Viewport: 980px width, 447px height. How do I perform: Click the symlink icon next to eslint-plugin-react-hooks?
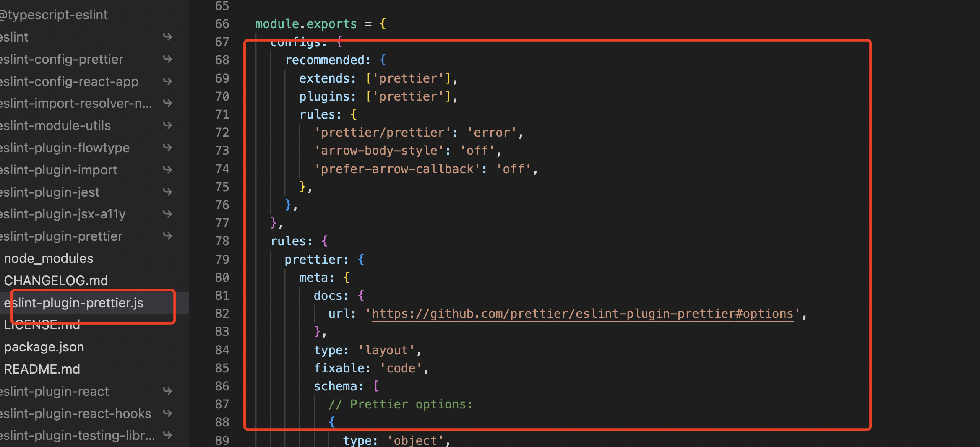pos(167,413)
